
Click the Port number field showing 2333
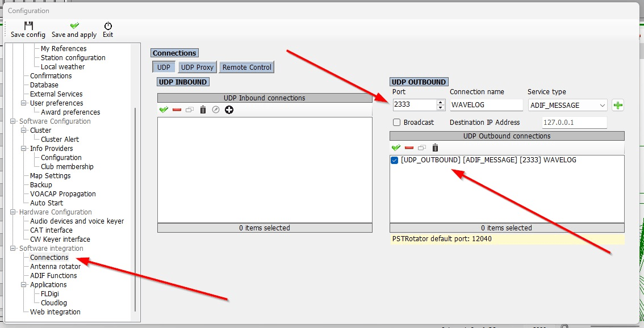[x=415, y=104]
